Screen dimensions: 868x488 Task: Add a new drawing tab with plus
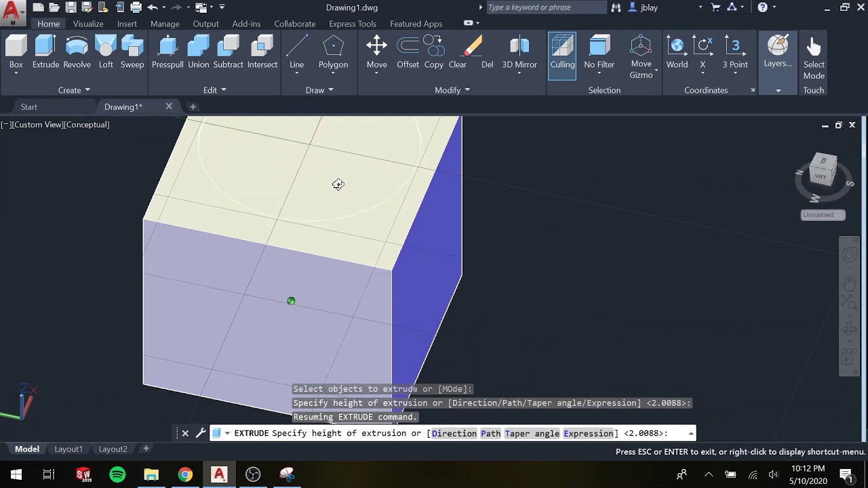pyautogui.click(x=193, y=107)
